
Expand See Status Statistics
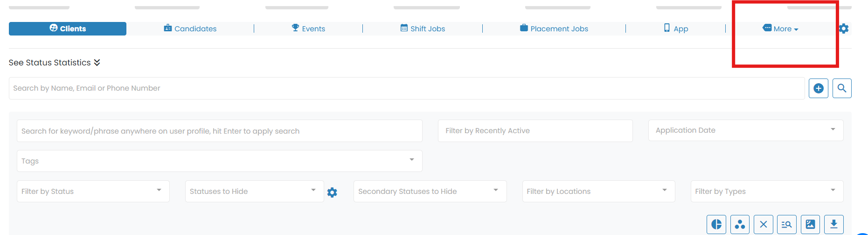click(55, 63)
